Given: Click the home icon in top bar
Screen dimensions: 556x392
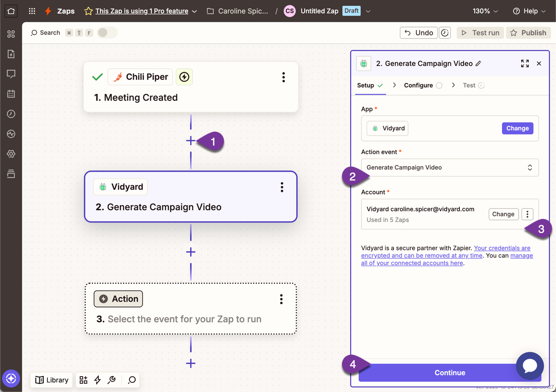Looking at the screenshot, I should 11,11.
